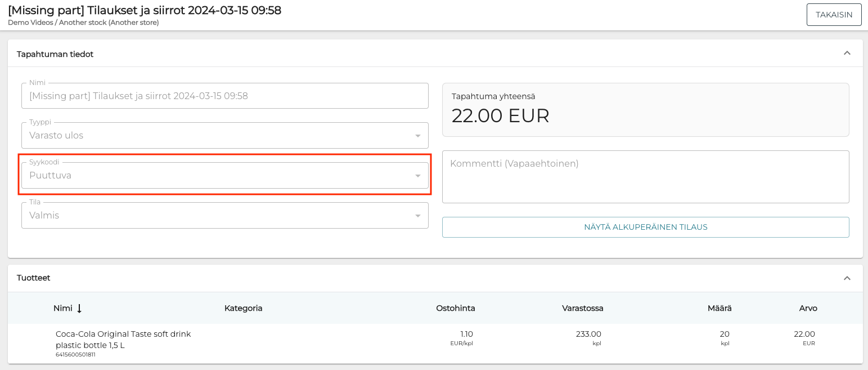Open the Tila dropdown showing Valmis

click(224, 216)
